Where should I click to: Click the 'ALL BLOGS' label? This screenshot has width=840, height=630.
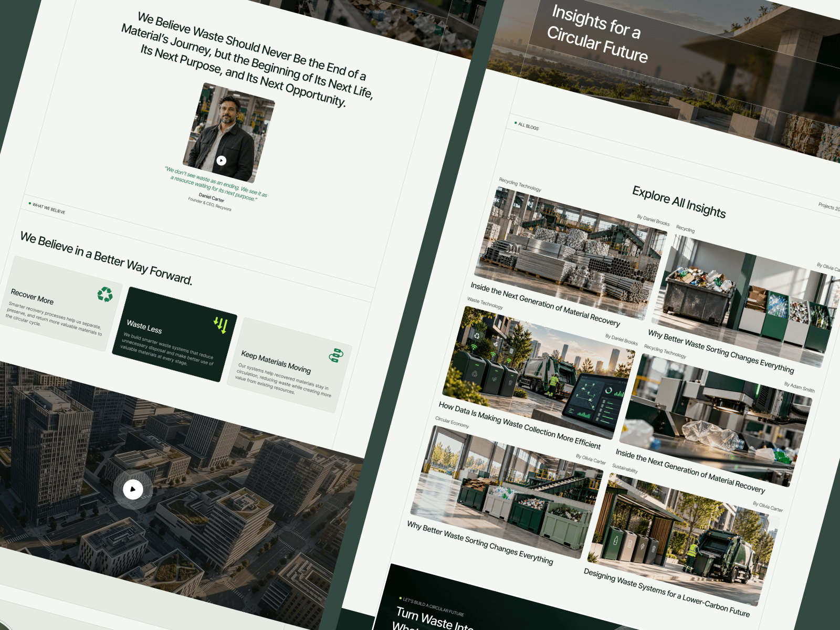pos(528,126)
